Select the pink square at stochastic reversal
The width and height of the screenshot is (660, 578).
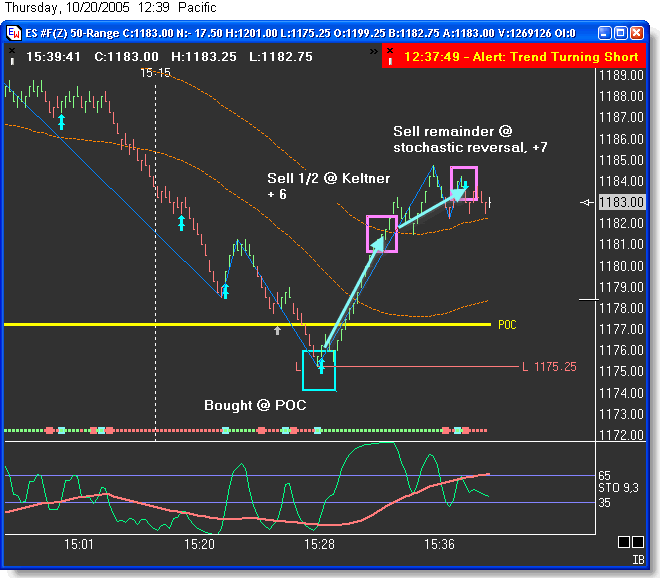coord(463,183)
